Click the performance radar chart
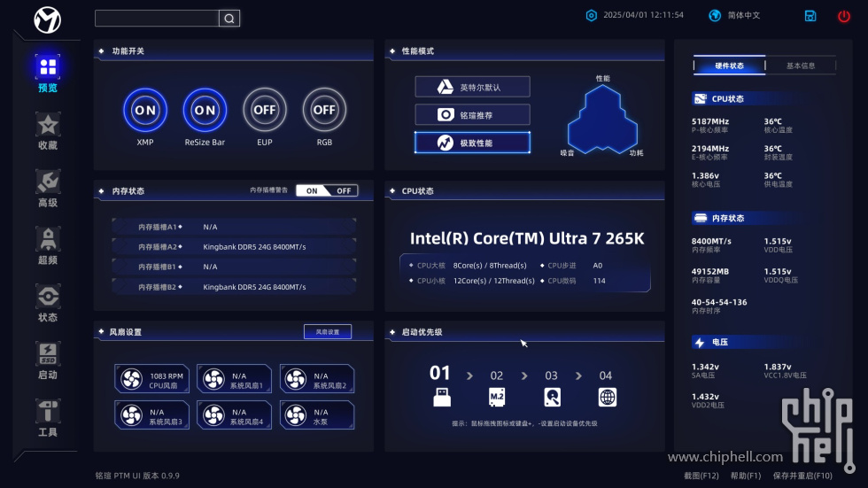 [602, 119]
